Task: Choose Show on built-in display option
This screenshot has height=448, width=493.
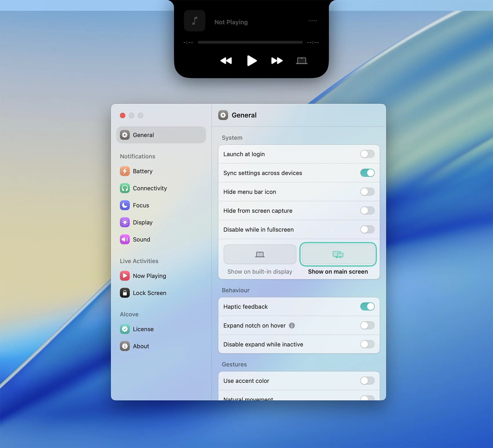Action: pyautogui.click(x=260, y=254)
